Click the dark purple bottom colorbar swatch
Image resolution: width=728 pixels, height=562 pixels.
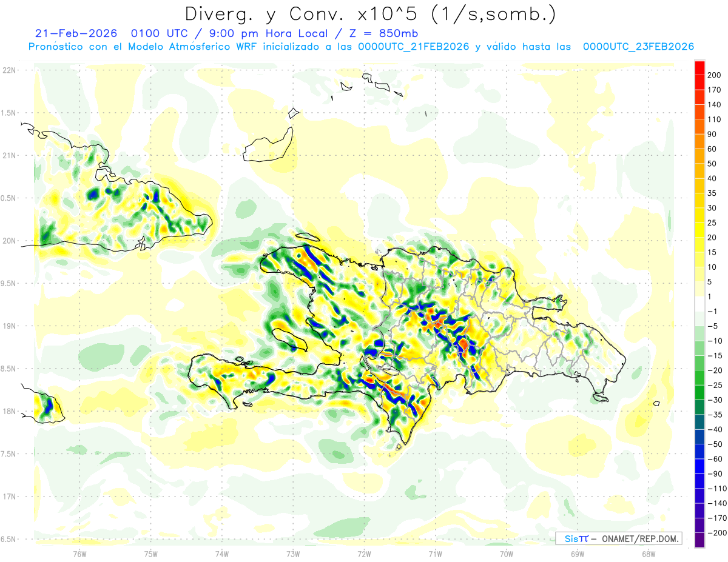[699, 540]
